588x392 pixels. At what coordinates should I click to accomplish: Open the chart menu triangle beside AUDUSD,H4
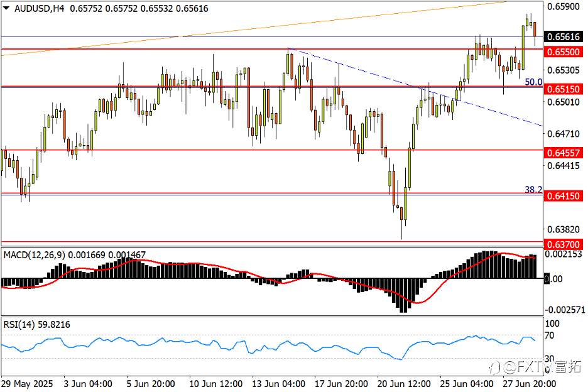[x=6, y=8]
